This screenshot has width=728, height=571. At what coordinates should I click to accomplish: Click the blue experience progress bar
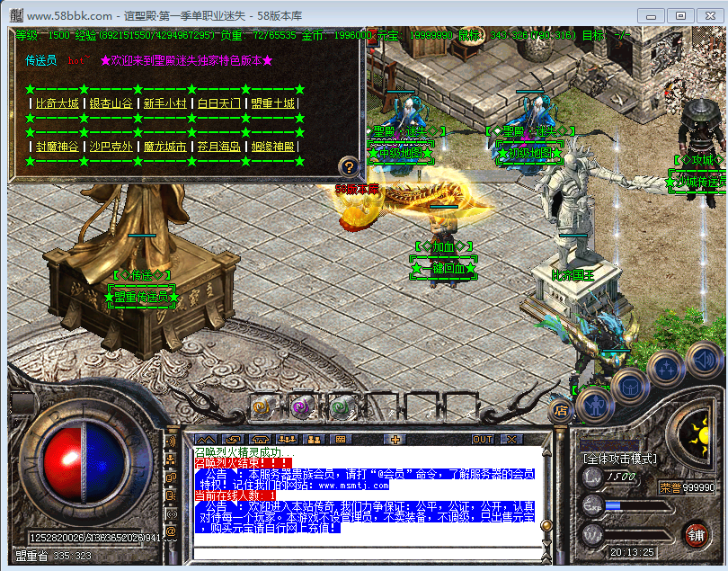(x=638, y=505)
